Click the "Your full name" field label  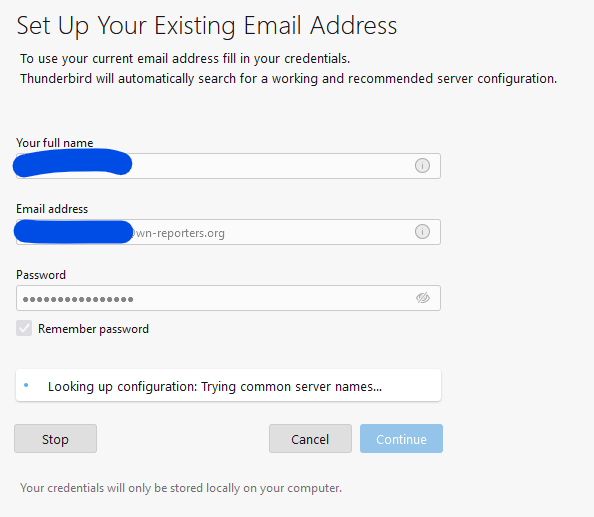tap(55, 143)
